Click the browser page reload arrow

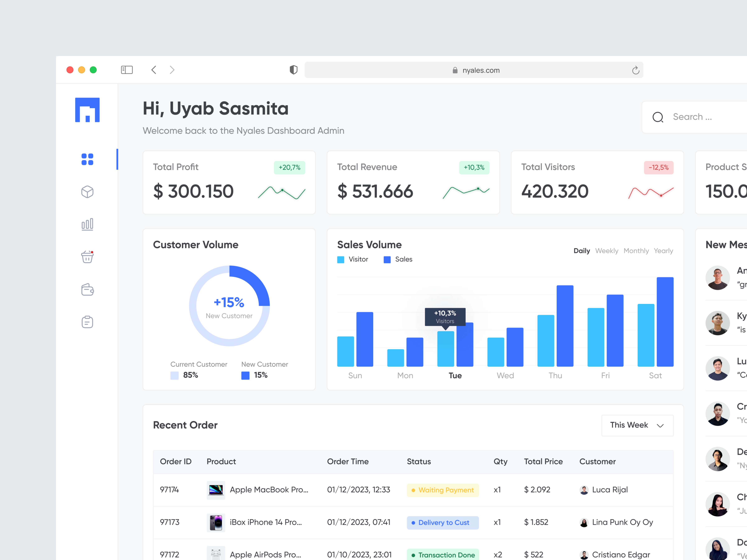pyautogui.click(x=636, y=70)
